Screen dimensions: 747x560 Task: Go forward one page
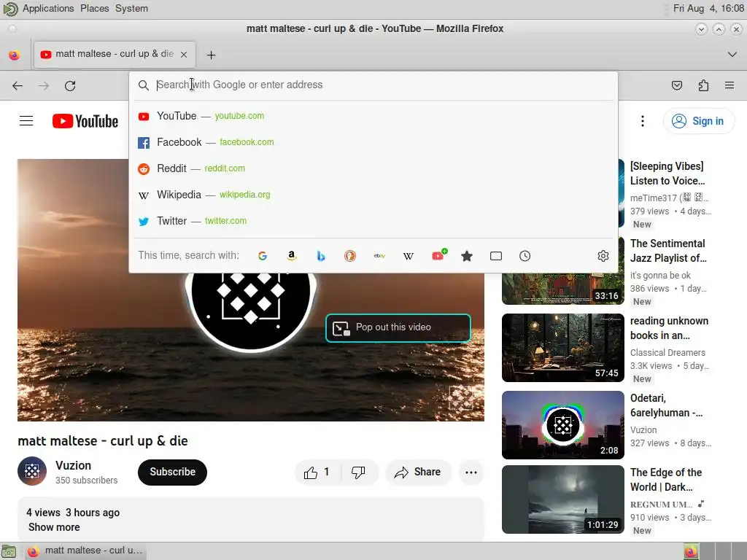(44, 86)
